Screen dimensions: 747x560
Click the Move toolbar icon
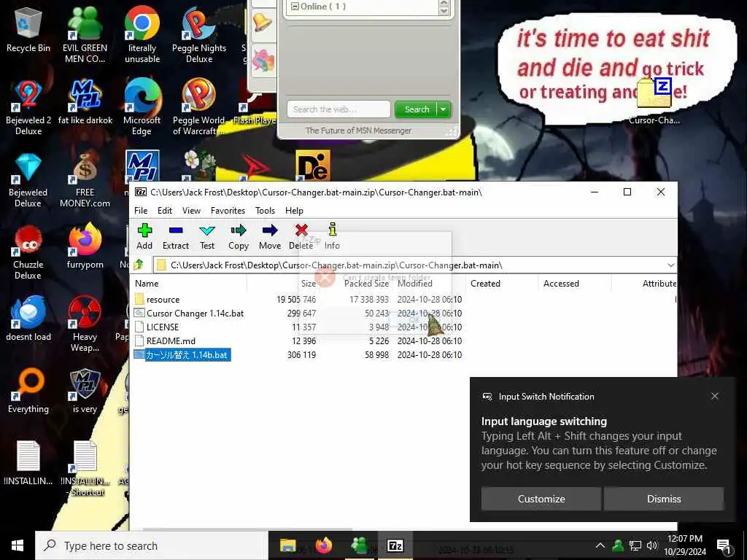(x=270, y=237)
